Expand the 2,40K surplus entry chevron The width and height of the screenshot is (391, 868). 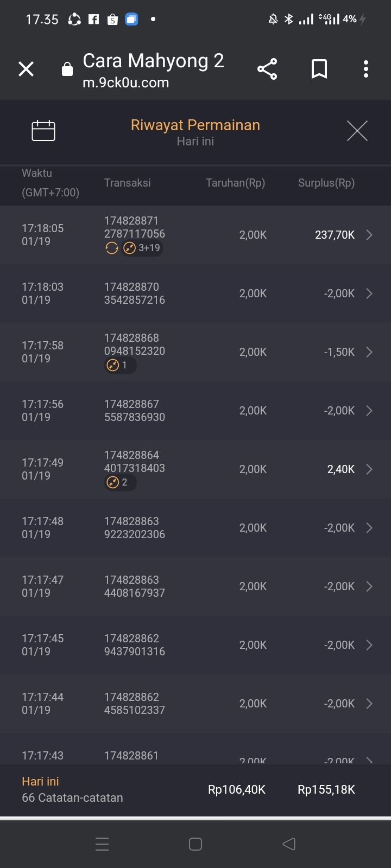click(x=369, y=469)
